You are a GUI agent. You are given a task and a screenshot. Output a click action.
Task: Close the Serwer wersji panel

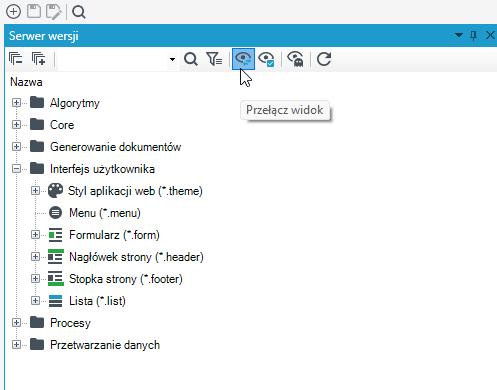(490, 35)
